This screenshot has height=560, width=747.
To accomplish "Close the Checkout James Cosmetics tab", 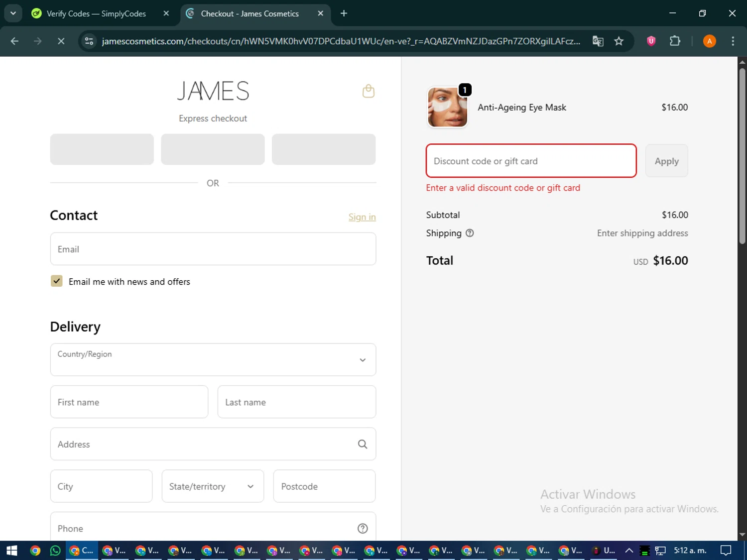I will tap(321, 13).
